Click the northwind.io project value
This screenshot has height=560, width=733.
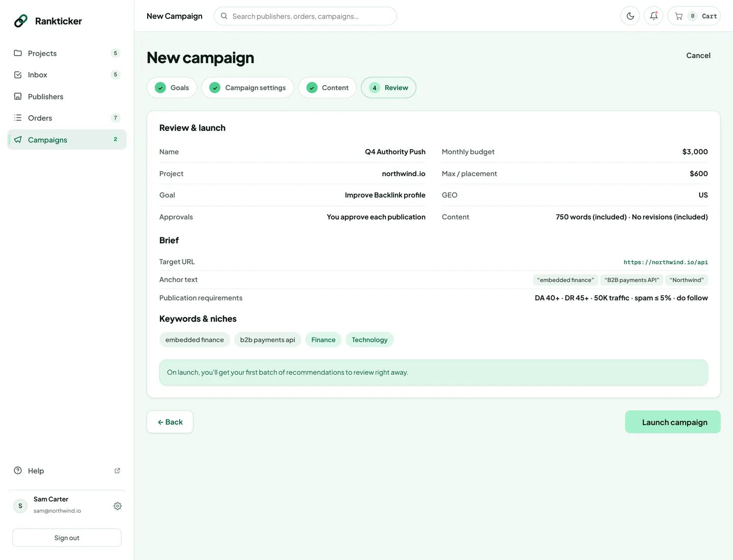404,174
